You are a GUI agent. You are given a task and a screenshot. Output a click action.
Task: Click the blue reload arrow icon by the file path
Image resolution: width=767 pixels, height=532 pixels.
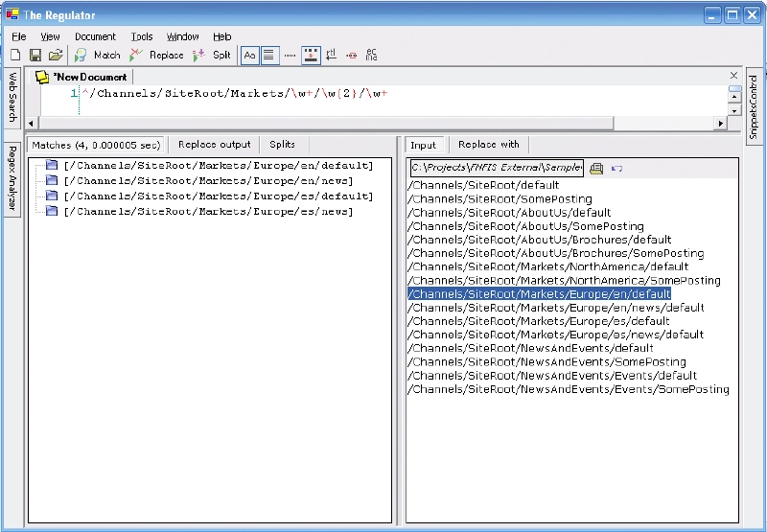tap(616, 168)
